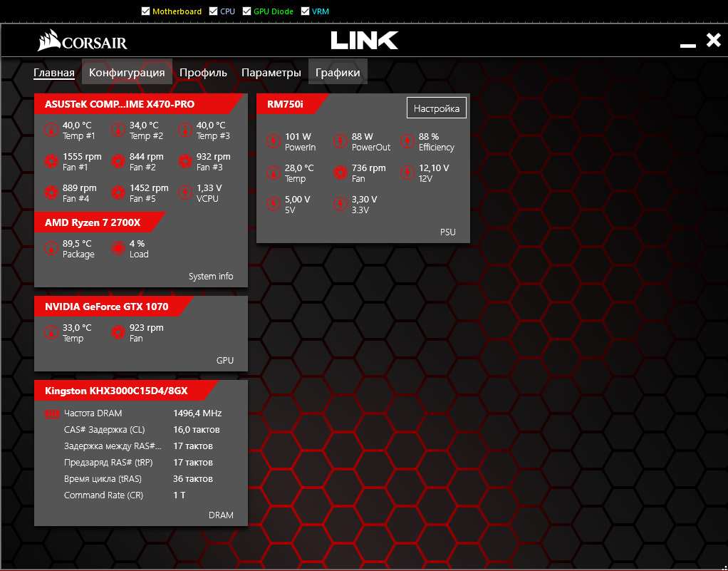Image resolution: width=728 pixels, height=571 pixels.
Task: Open the Профиль tab
Action: [203, 73]
